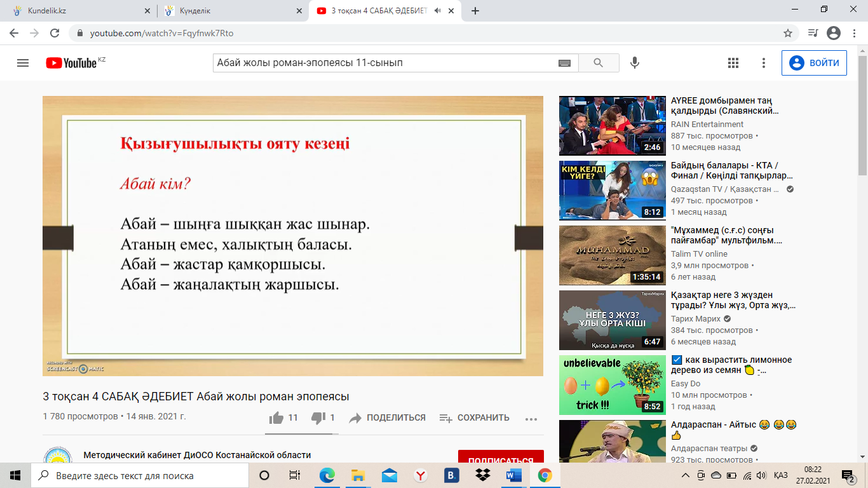The width and height of the screenshot is (868, 488).
Task: Open RAIN Entertainment channel name
Action: 707,125
